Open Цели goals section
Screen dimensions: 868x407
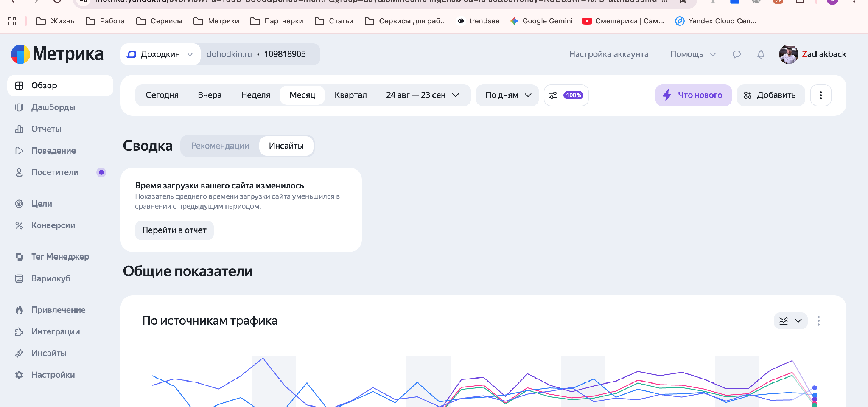[x=42, y=204]
